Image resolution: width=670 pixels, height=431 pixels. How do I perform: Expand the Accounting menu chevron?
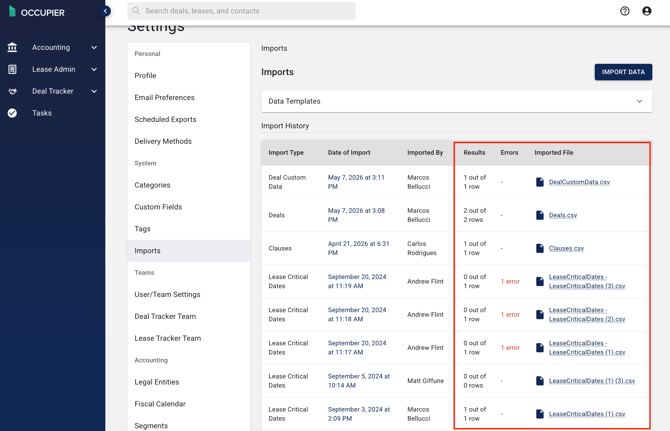94,47
